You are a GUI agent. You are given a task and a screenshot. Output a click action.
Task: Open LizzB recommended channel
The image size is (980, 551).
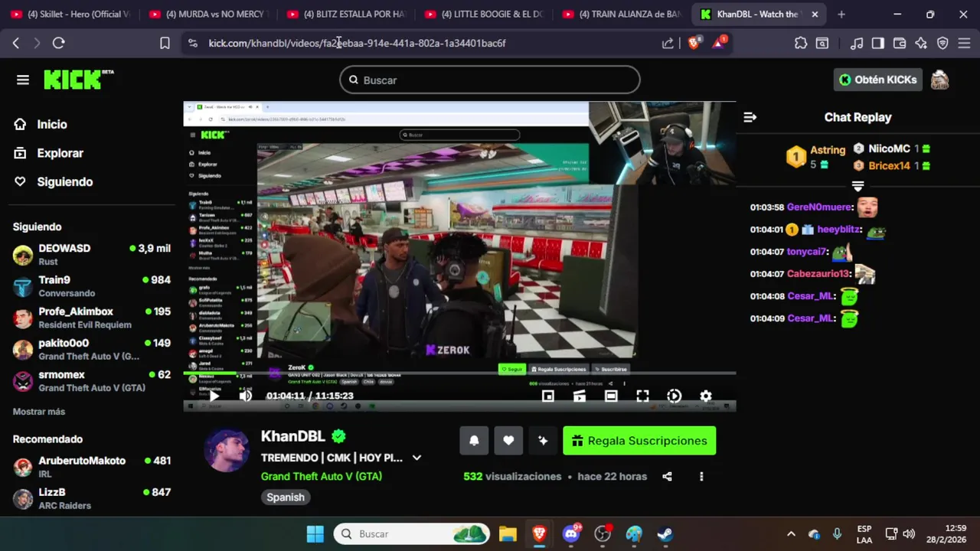click(x=92, y=498)
